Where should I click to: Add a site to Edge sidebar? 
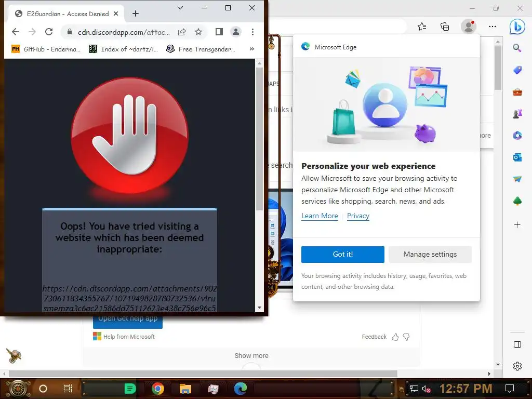(517, 224)
